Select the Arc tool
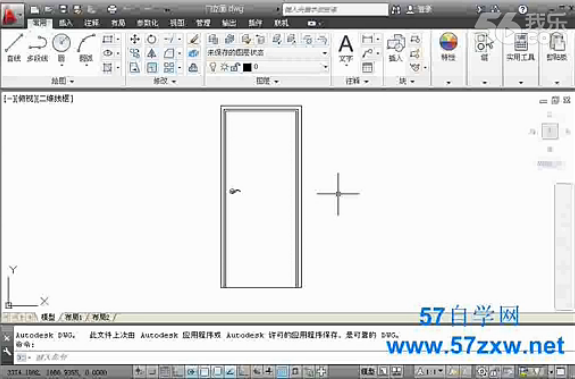The image size is (575, 379). point(86,48)
